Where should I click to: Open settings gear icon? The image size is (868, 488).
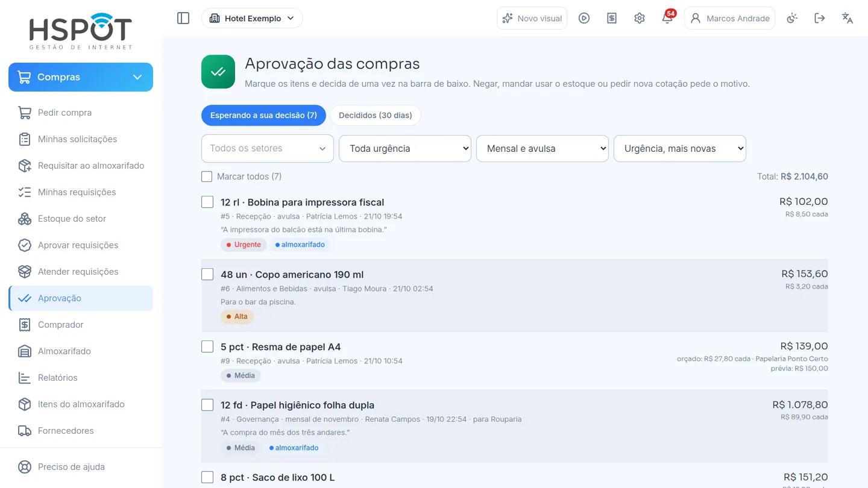pyautogui.click(x=640, y=18)
